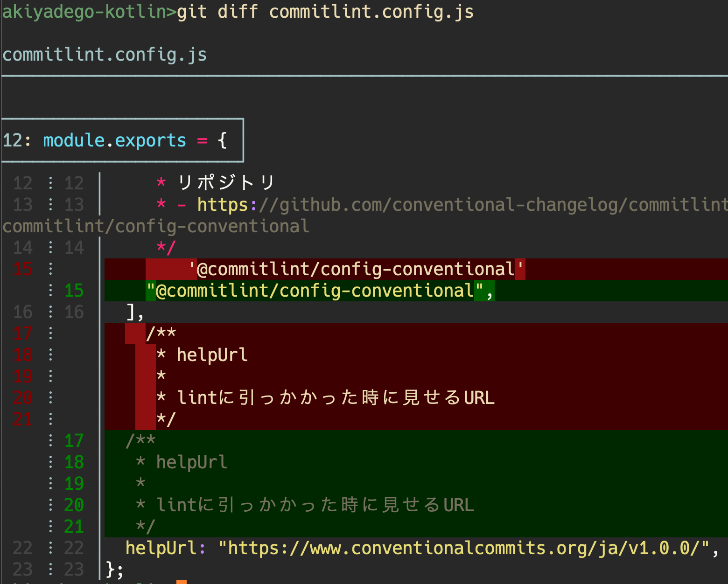Click new line number 21 in gutter

coord(73,526)
